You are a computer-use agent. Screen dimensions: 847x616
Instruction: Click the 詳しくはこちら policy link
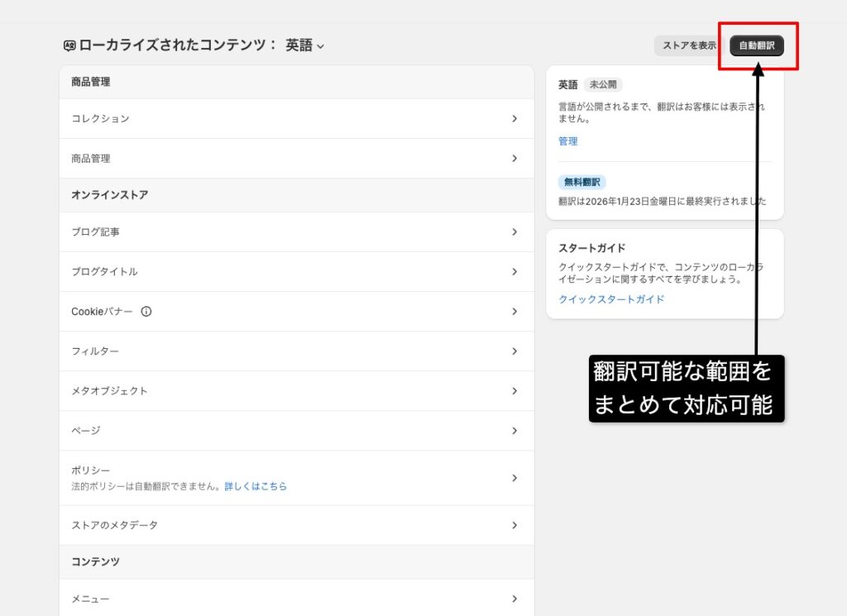click(x=258, y=486)
